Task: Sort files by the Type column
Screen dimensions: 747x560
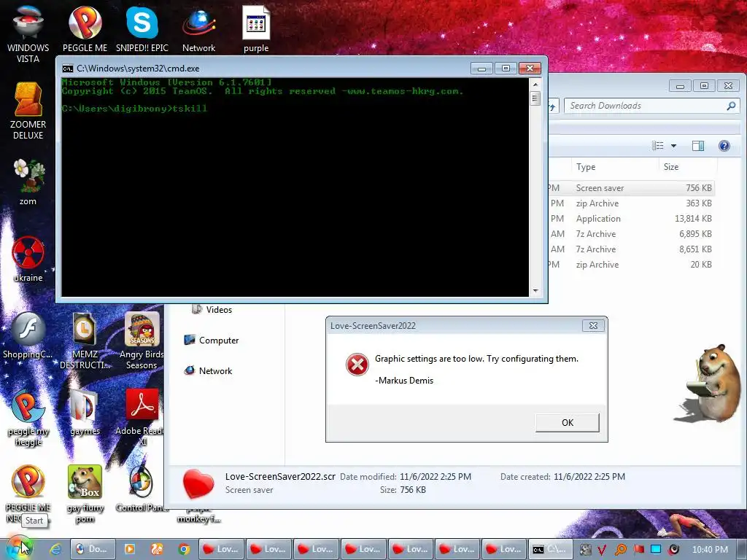Action: coord(586,167)
